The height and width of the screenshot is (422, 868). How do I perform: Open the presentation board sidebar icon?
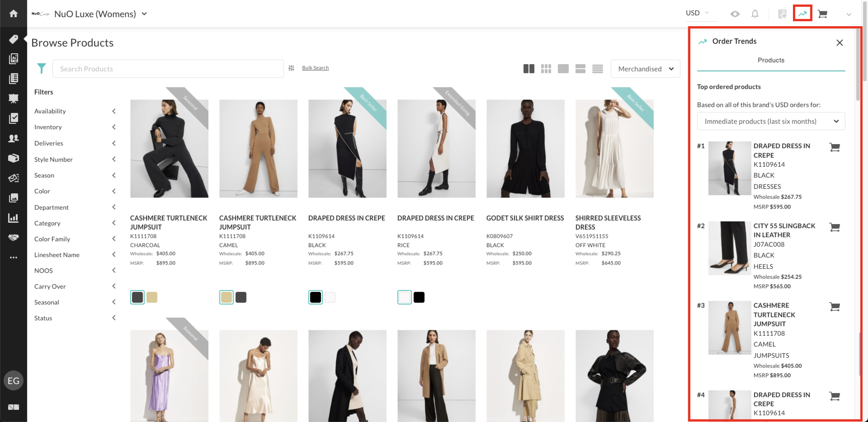[14, 98]
